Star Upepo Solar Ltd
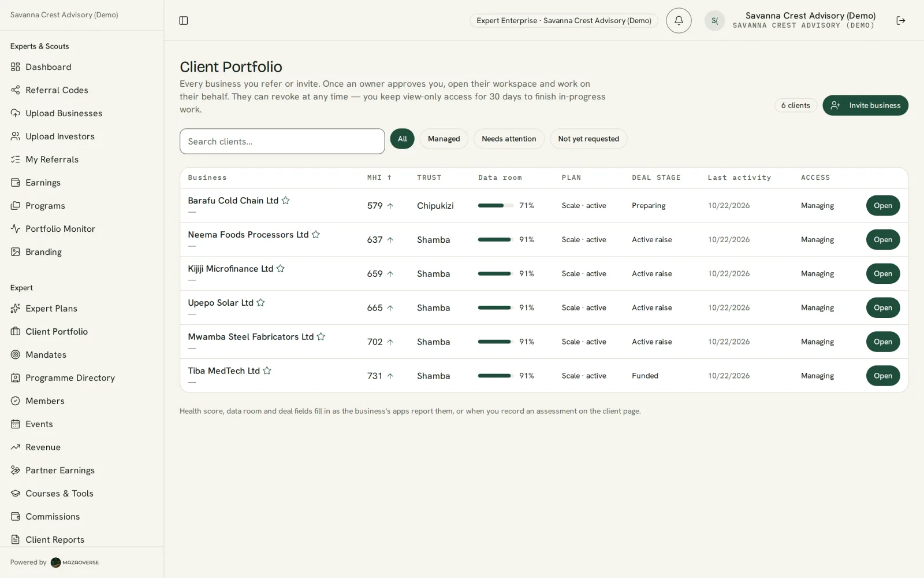The height and width of the screenshot is (578, 924). pos(260,303)
